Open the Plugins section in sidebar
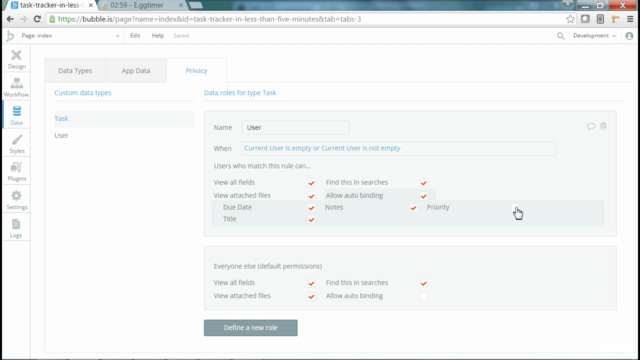Viewport: 640px width, 360px height. click(16, 171)
